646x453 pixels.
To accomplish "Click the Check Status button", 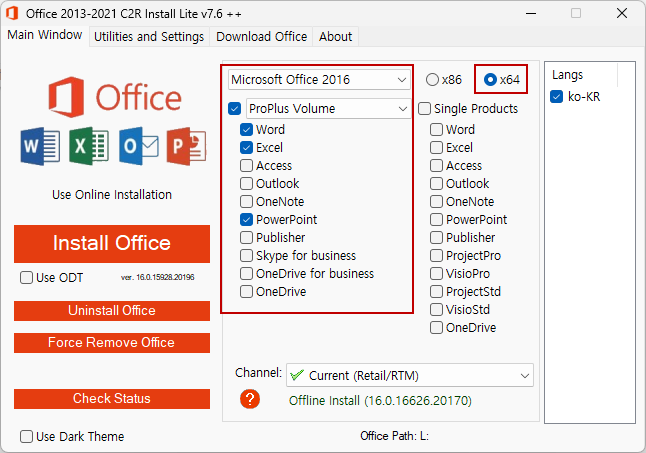I will pos(112,399).
